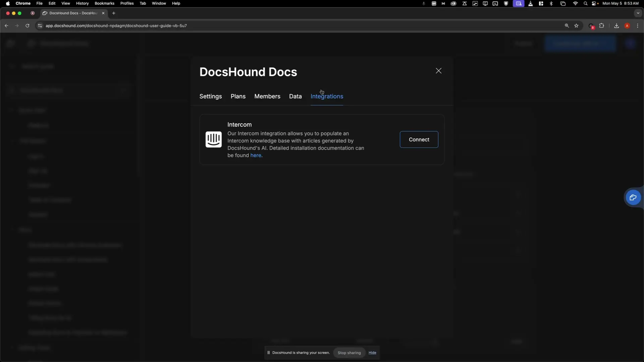Image resolution: width=644 pixels, height=362 pixels.
Task: Open Bluetooth status menu
Action: click(x=551, y=3)
